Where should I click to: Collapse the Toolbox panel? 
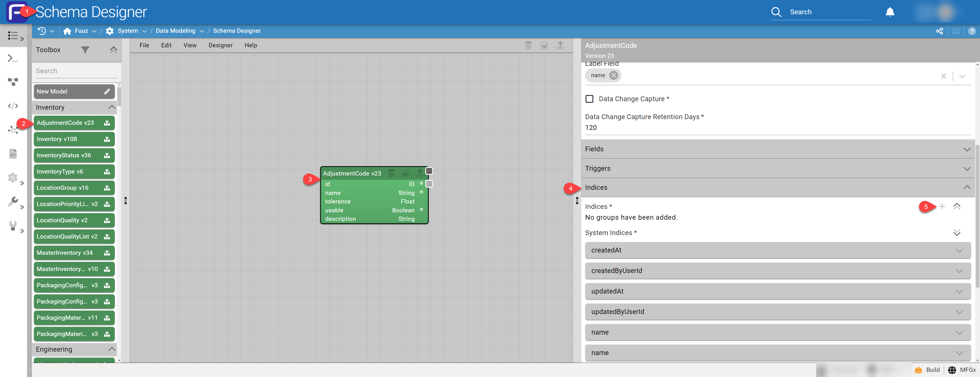(x=113, y=50)
